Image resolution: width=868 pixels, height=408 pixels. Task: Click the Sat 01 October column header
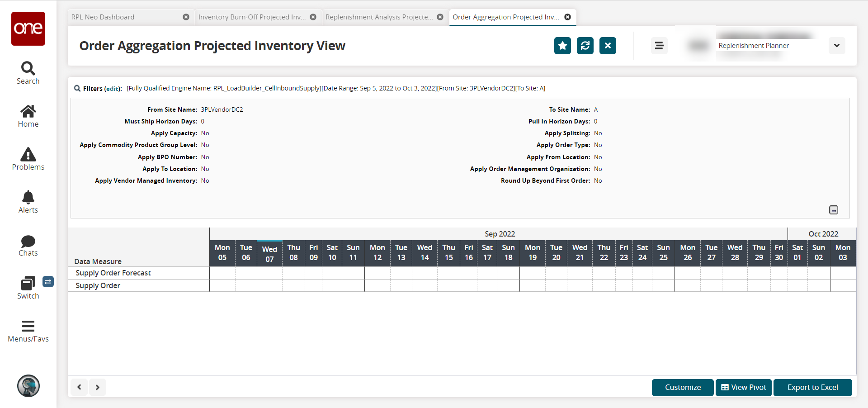pos(797,253)
